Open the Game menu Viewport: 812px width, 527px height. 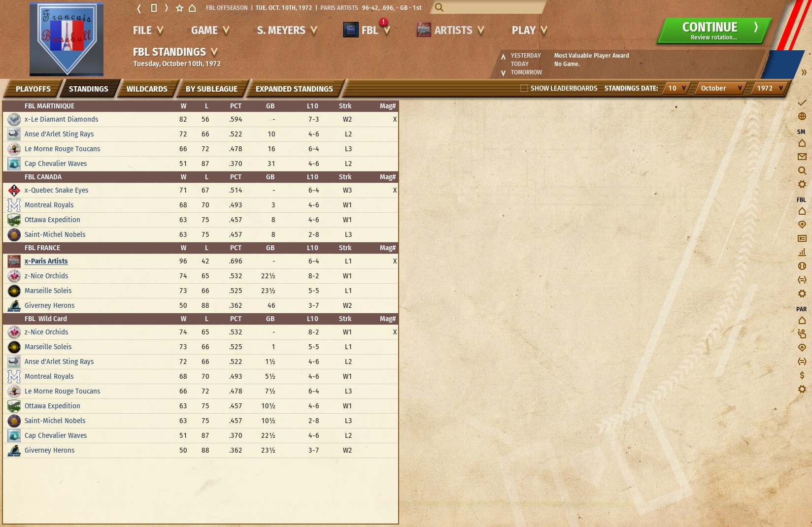(210, 30)
